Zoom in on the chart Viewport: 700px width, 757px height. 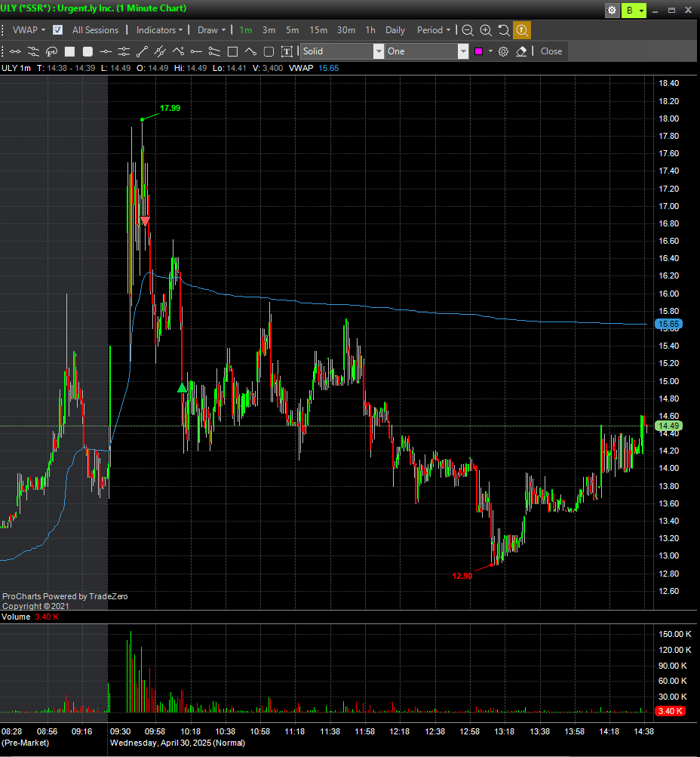click(x=486, y=30)
